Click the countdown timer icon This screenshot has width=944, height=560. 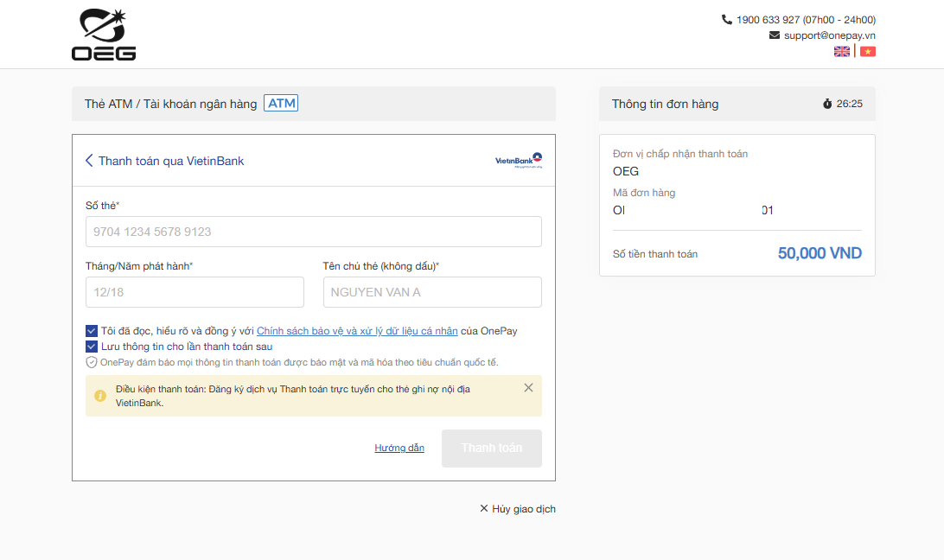tap(827, 104)
